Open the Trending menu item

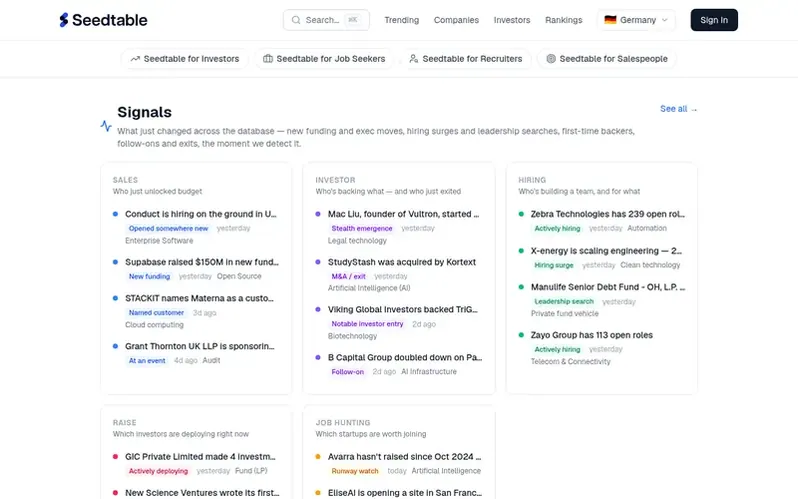(402, 20)
